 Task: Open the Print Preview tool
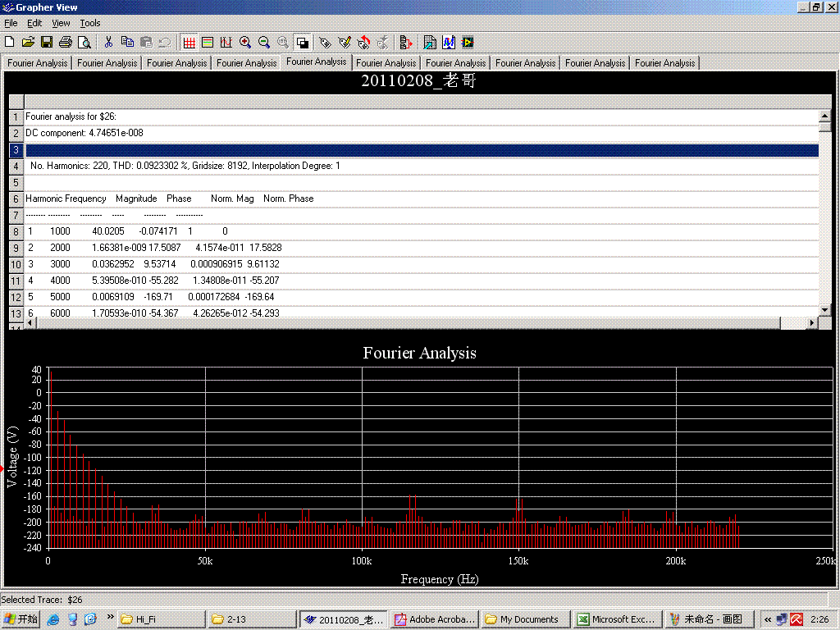tap(84, 42)
